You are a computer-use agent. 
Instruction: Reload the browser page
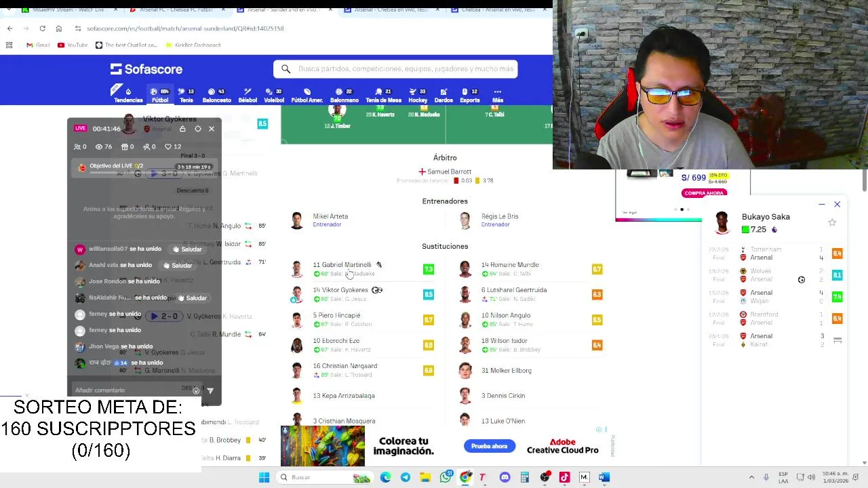tap(42, 28)
